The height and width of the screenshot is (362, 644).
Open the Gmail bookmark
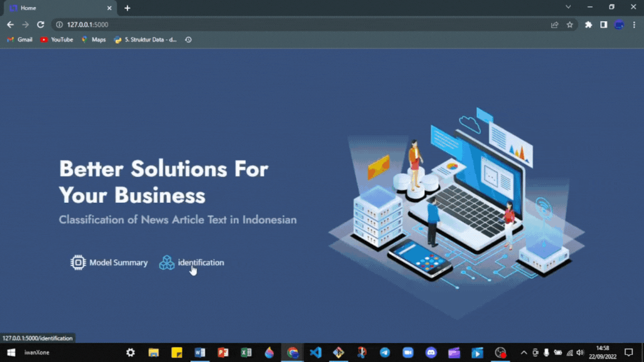click(20, 40)
